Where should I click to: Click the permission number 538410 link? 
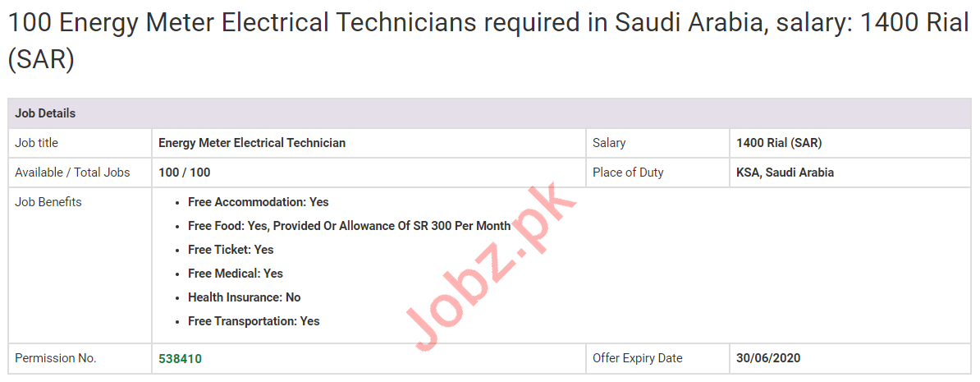point(180,358)
